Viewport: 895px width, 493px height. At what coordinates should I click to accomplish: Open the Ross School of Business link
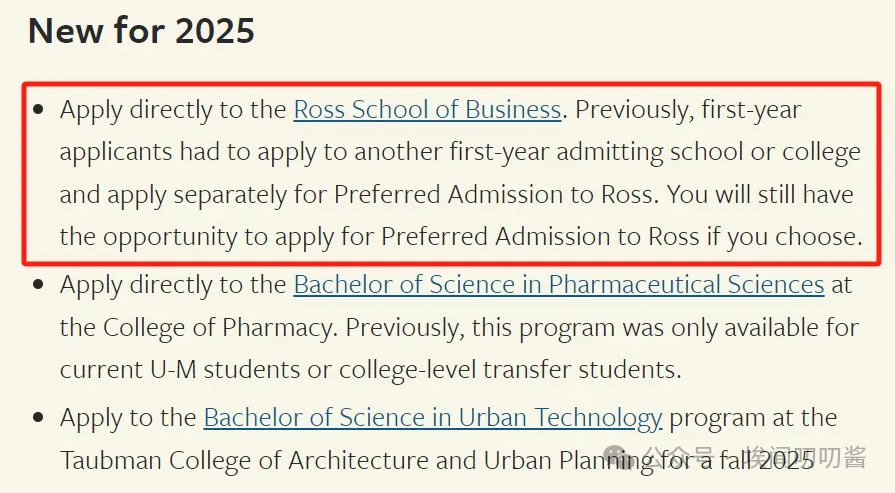tap(428, 110)
